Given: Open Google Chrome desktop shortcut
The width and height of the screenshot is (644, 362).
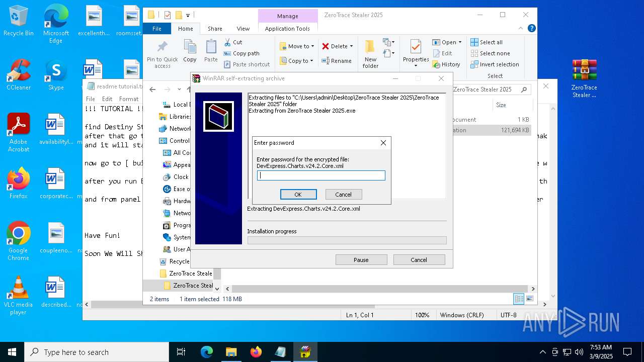Looking at the screenshot, I should click(x=19, y=241).
